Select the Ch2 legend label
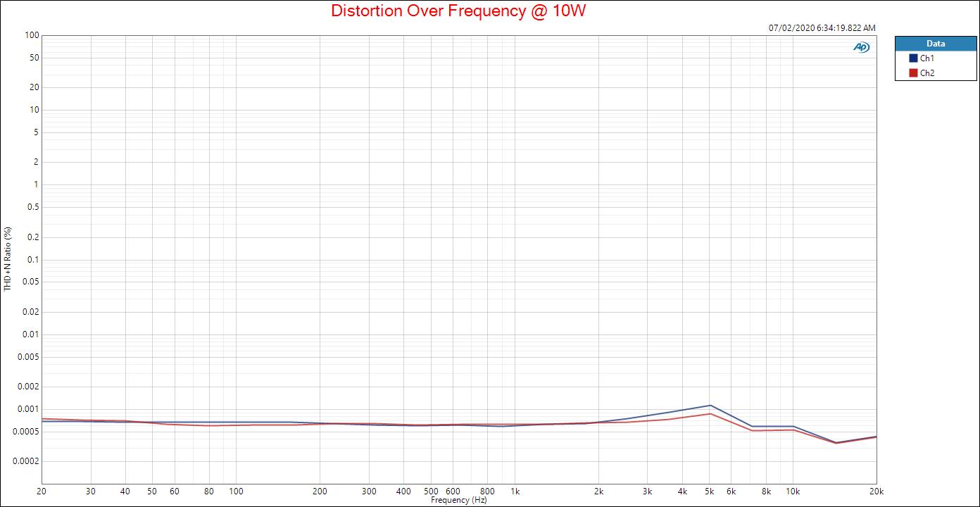The width and height of the screenshot is (980, 507). [927, 73]
